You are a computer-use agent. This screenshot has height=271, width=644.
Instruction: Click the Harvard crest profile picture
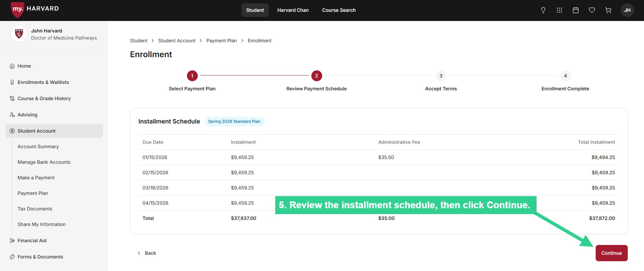[x=19, y=34]
